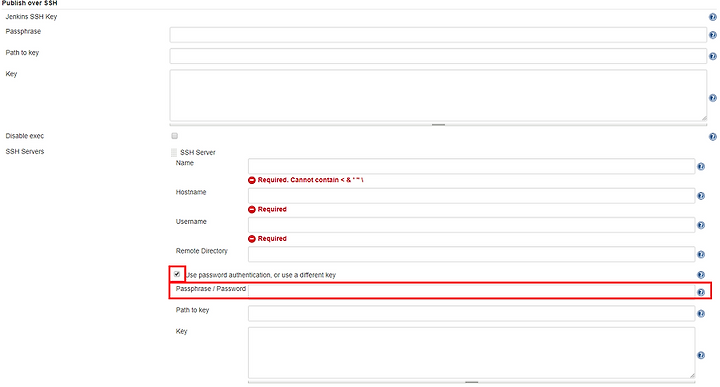
Task: Focus the SSH Server Name field
Action: (x=472, y=166)
